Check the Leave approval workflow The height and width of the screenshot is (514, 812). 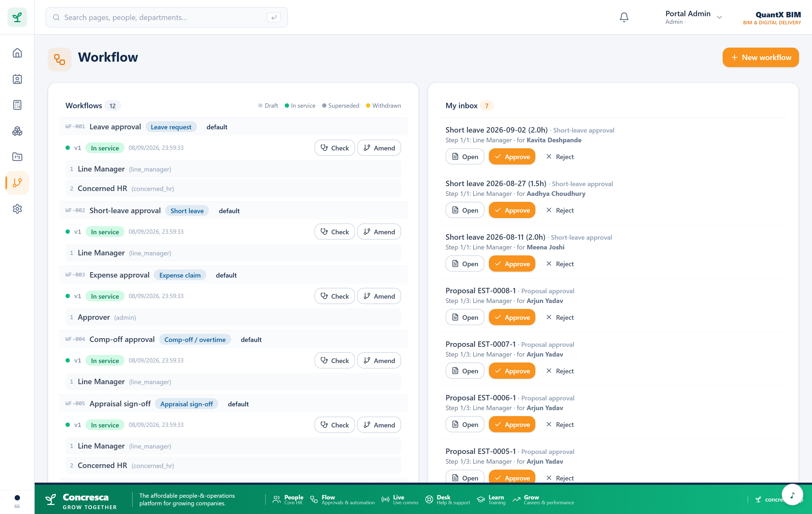pos(335,148)
